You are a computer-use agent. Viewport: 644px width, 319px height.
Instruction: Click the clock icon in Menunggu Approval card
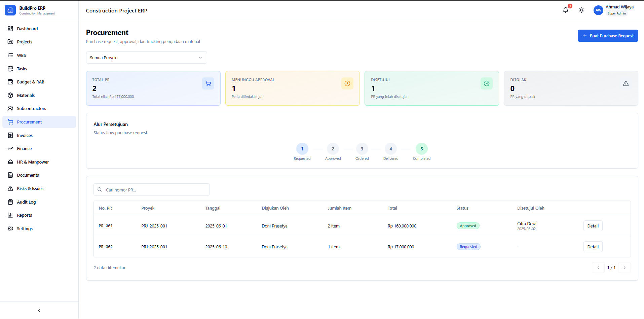click(347, 83)
